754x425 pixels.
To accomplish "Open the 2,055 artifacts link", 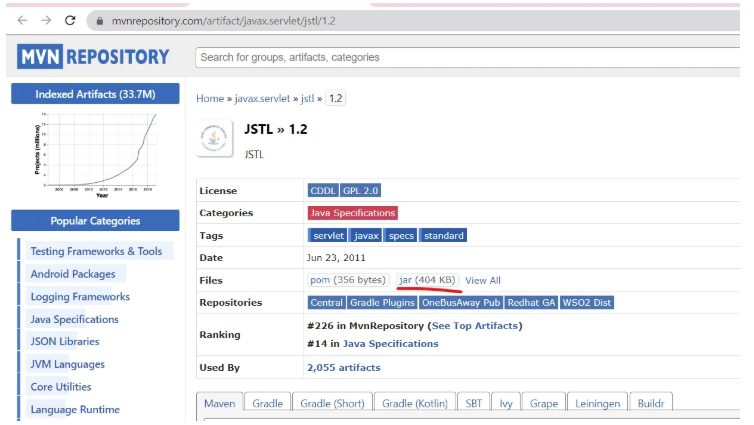I will click(344, 367).
